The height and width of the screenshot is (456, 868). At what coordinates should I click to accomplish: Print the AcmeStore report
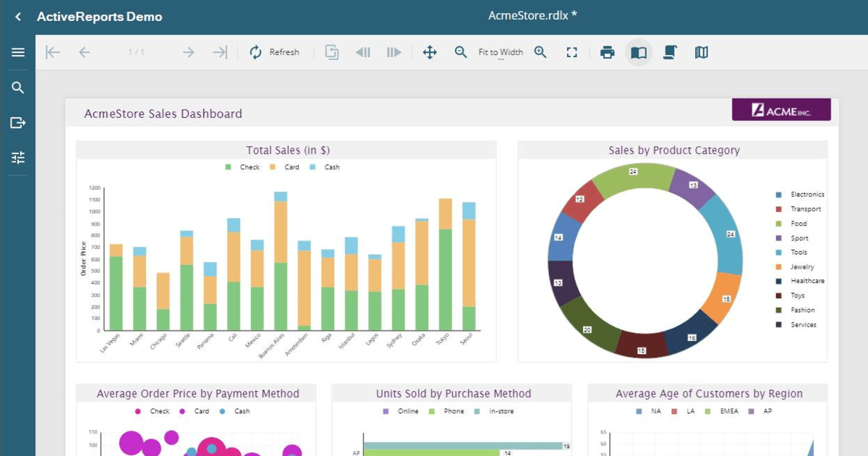click(607, 52)
